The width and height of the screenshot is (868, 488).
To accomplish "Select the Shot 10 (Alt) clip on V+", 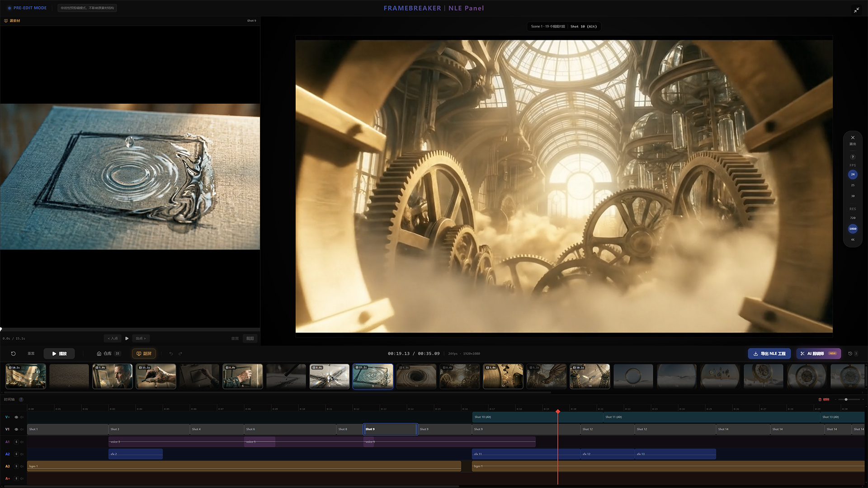I will (x=511, y=417).
